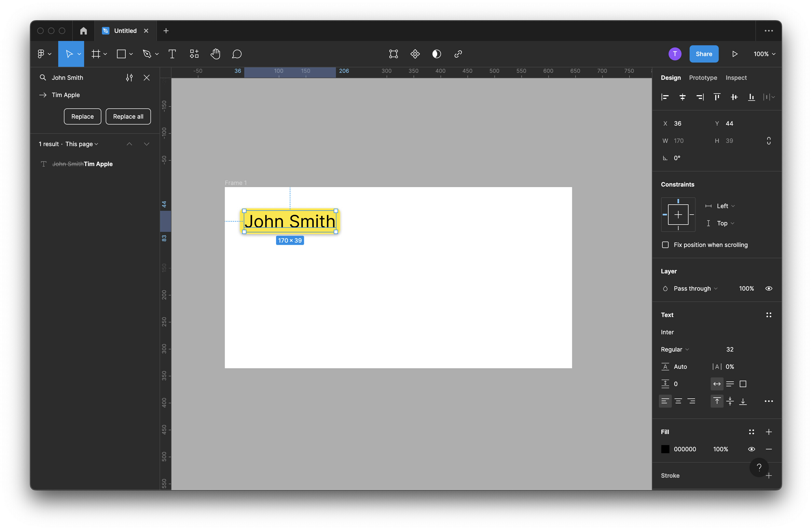This screenshot has height=530, width=812.
Task: Go to previous search result
Action: [x=129, y=144]
